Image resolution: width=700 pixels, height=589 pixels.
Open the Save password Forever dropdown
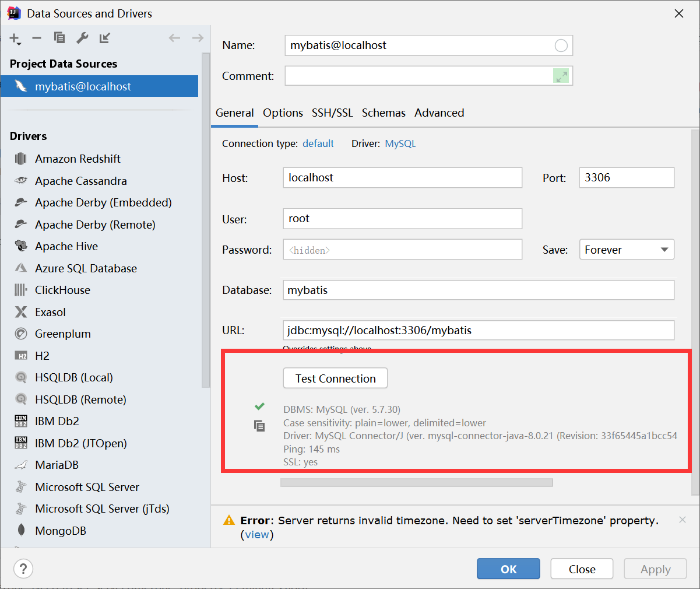(x=627, y=250)
